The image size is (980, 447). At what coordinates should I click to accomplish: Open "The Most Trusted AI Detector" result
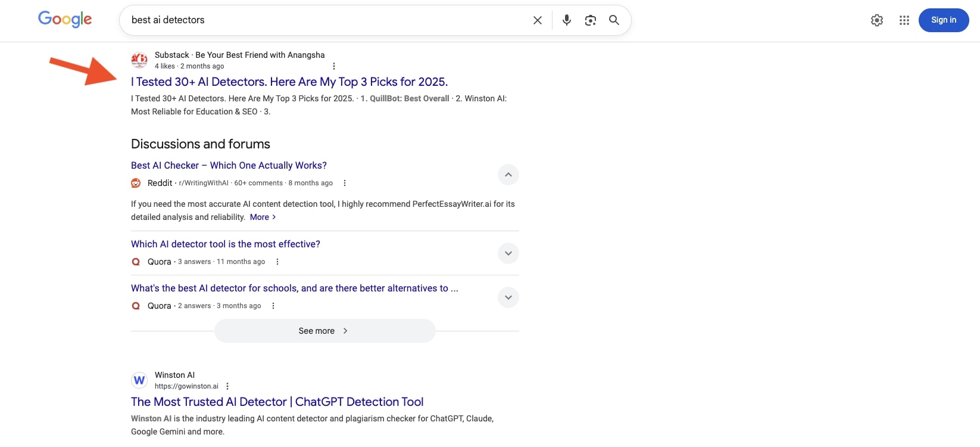pyautogui.click(x=277, y=402)
